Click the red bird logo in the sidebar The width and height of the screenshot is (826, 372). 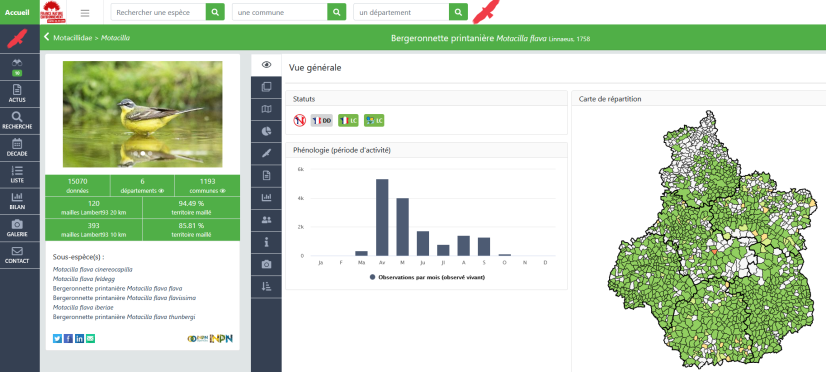[17, 39]
